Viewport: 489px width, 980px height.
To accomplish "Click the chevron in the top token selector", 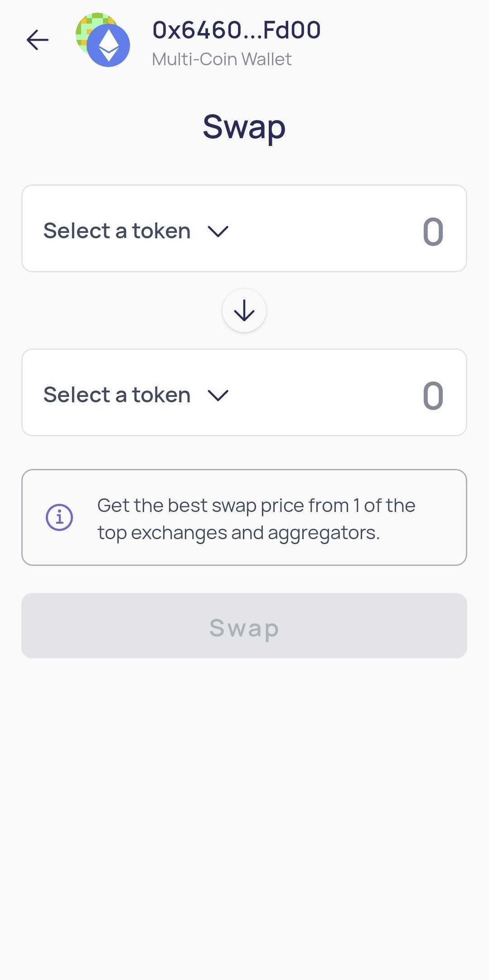I will [218, 232].
